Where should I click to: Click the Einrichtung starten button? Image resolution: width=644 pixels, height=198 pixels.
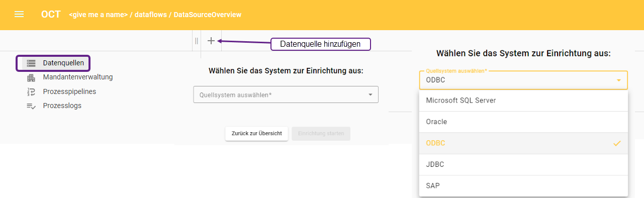pos(321,134)
